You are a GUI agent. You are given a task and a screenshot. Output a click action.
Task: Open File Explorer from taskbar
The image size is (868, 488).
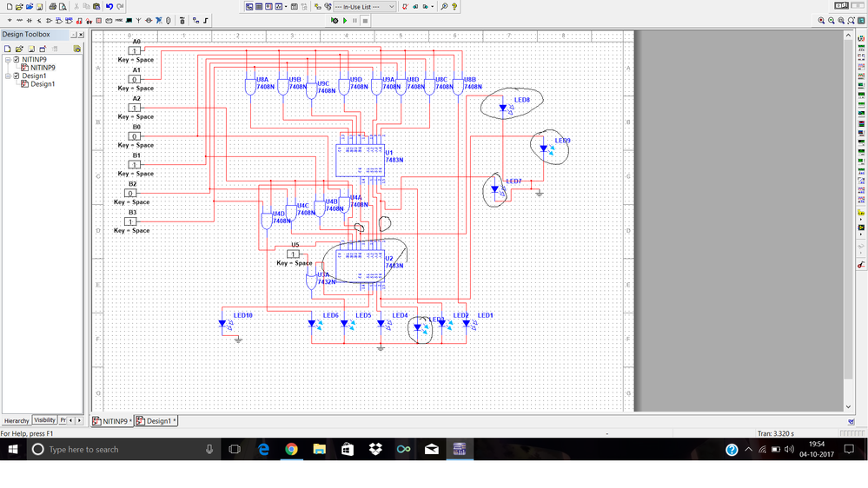(320, 449)
